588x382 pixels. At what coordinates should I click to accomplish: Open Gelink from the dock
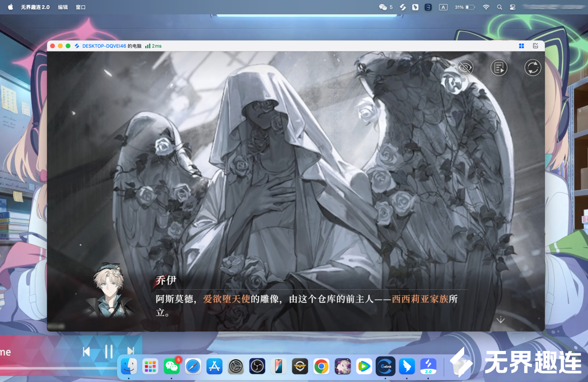[x=386, y=366]
